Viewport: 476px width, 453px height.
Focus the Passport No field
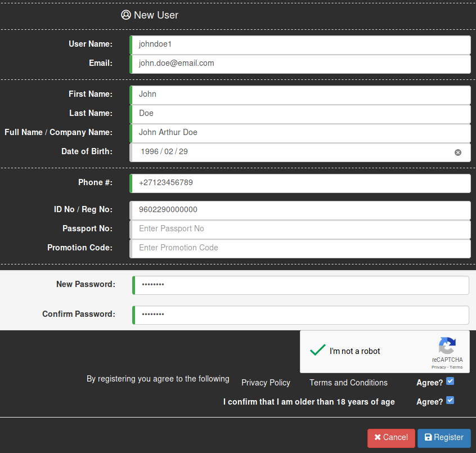[300, 229]
